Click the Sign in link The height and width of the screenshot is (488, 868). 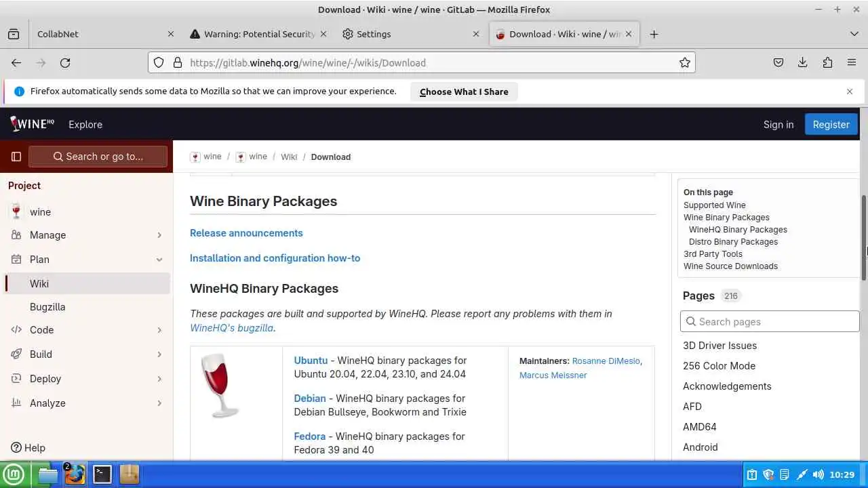[x=778, y=124]
